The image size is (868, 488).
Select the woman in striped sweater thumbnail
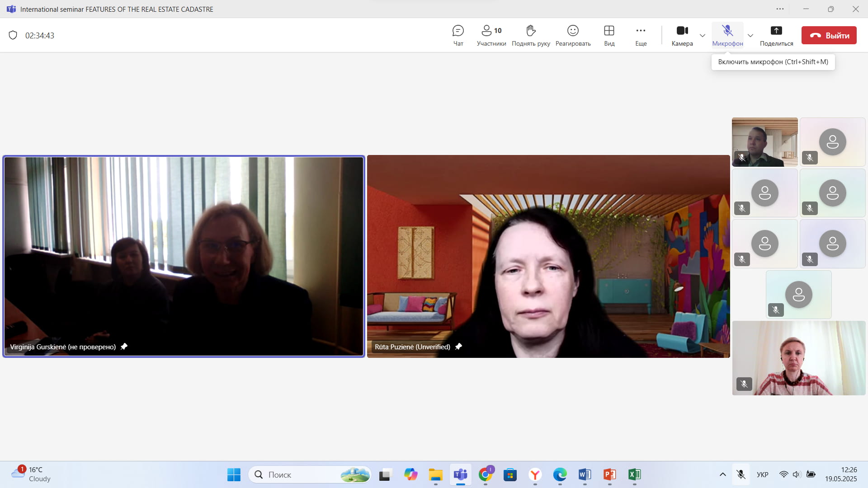(x=799, y=358)
